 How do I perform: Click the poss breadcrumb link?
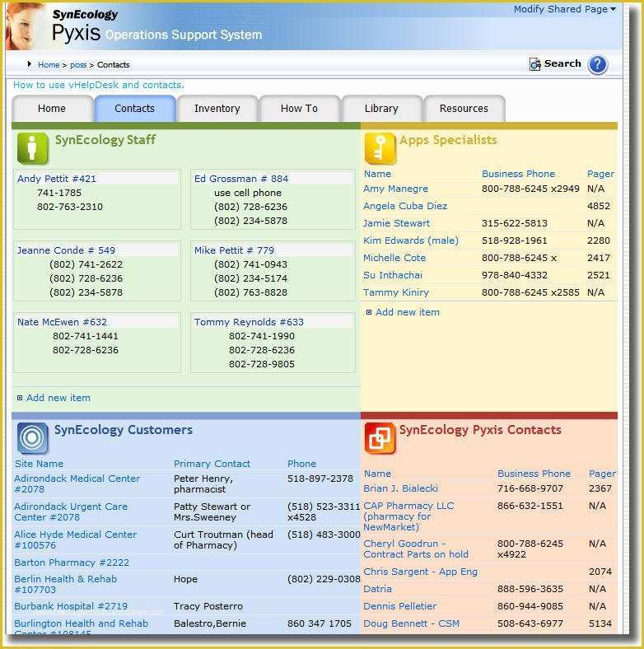pos(78,65)
